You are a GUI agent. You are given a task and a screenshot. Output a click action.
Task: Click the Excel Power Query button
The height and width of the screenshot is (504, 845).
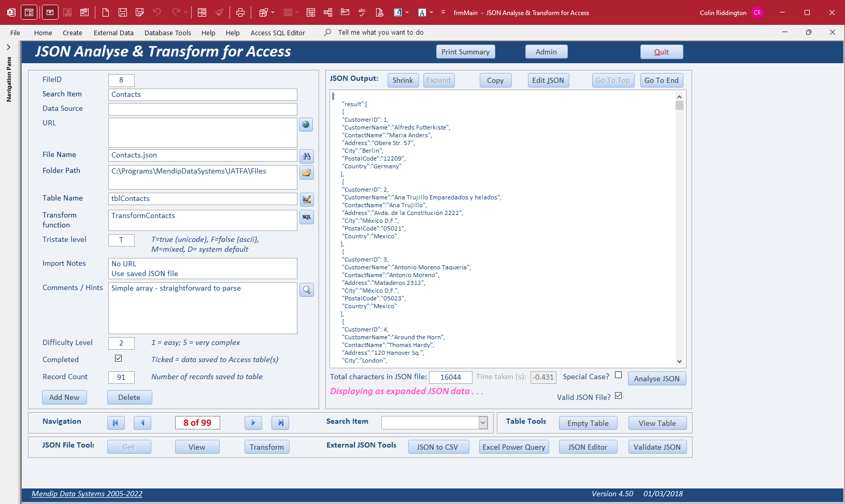pos(514,447)
